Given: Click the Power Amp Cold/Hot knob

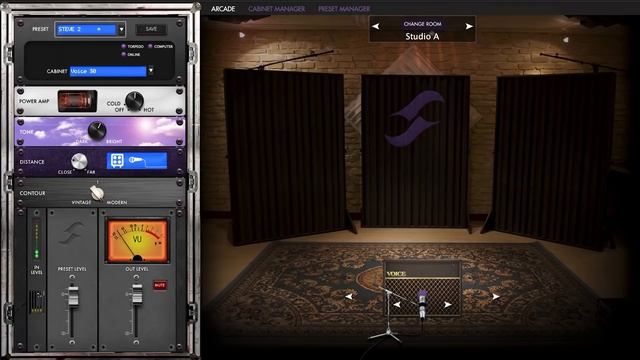Looking at the screenshot, I should (x=134, y=101).
